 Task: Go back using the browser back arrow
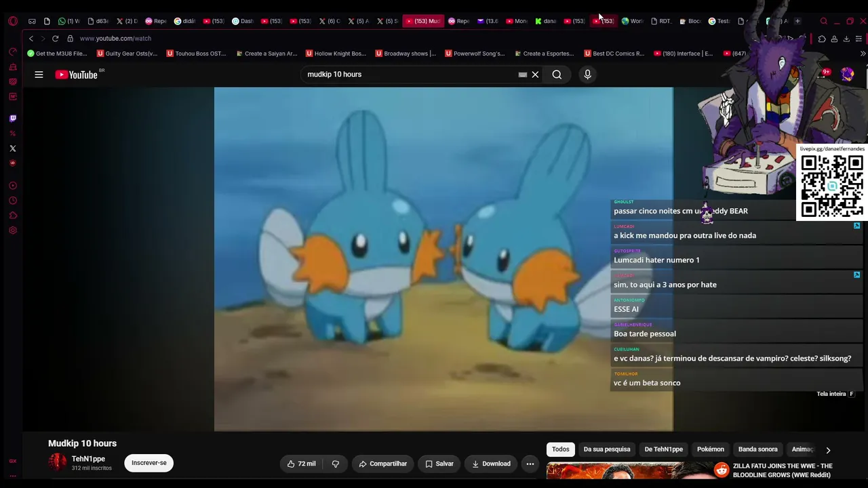click(31, 39)
